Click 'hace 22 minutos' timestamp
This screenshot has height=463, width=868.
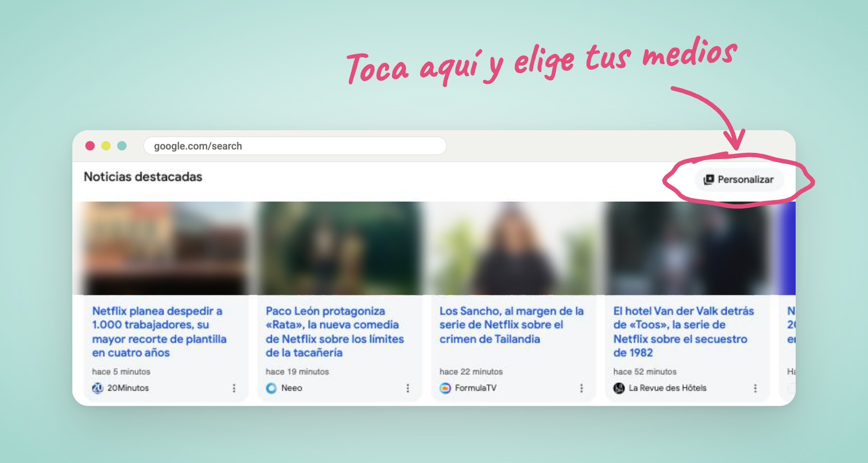click(471, 371)
